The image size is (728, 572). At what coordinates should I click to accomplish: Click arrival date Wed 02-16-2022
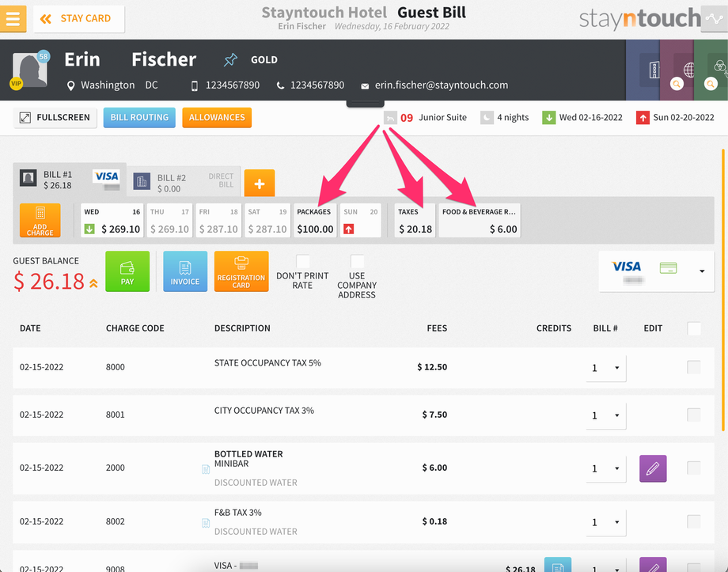(582, 118)
